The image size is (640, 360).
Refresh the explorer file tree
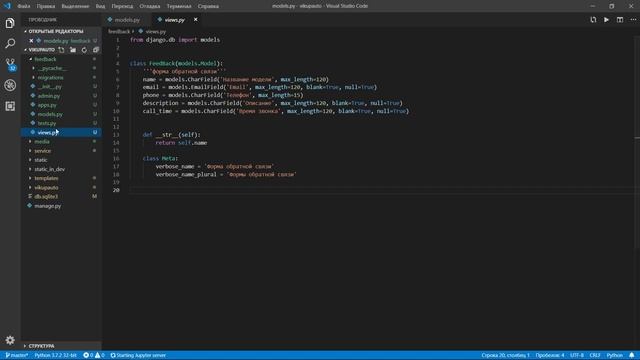[x=84, y=50]
